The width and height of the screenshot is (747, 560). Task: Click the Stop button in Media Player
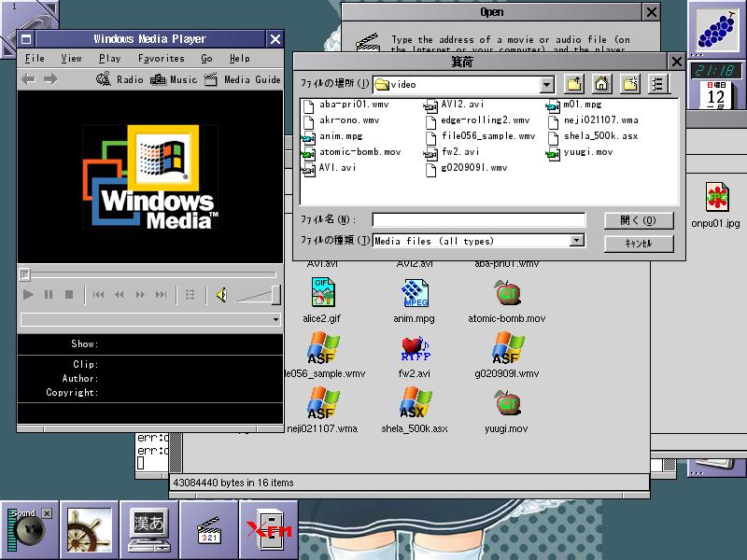(x=69, y=295)
